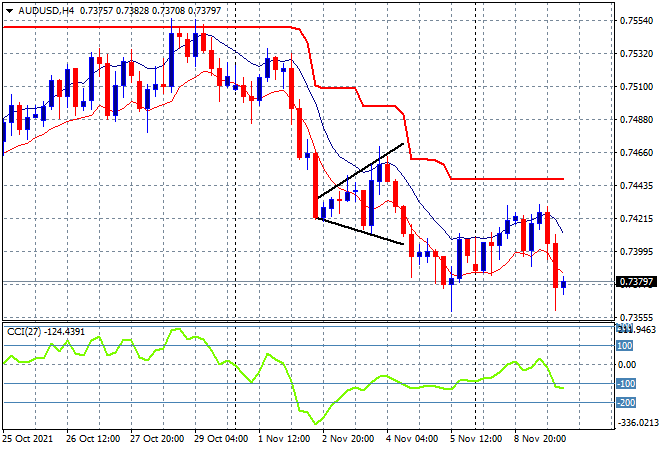Click the 2 Nov 20:00 time label
This screenshot has height=450, width=660.
tap(348, 439)
